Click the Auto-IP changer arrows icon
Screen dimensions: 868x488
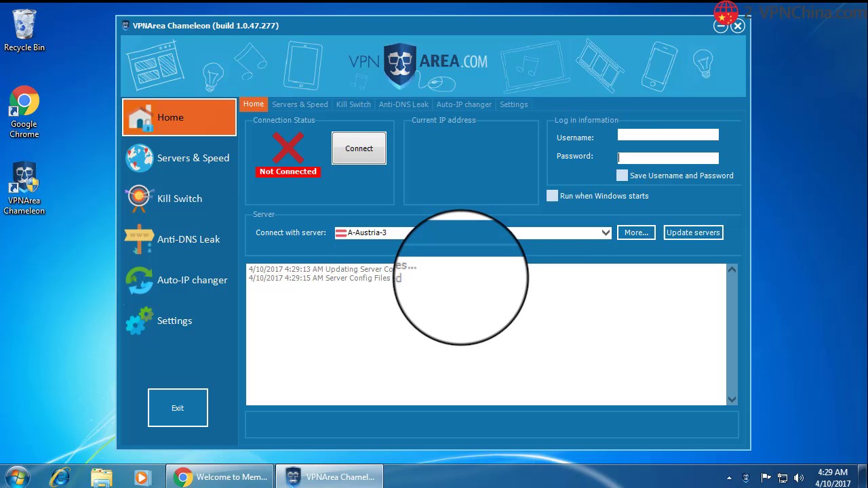[x=139, y=280]
